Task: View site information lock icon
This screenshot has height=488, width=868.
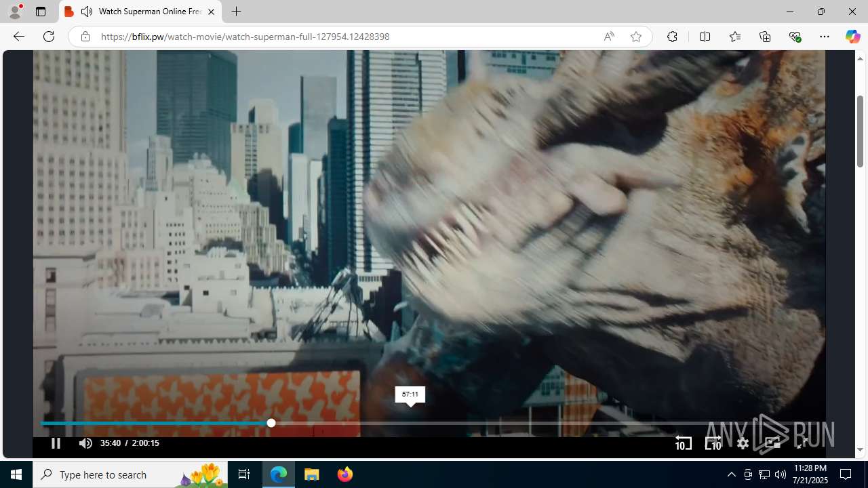Action: 85,37
